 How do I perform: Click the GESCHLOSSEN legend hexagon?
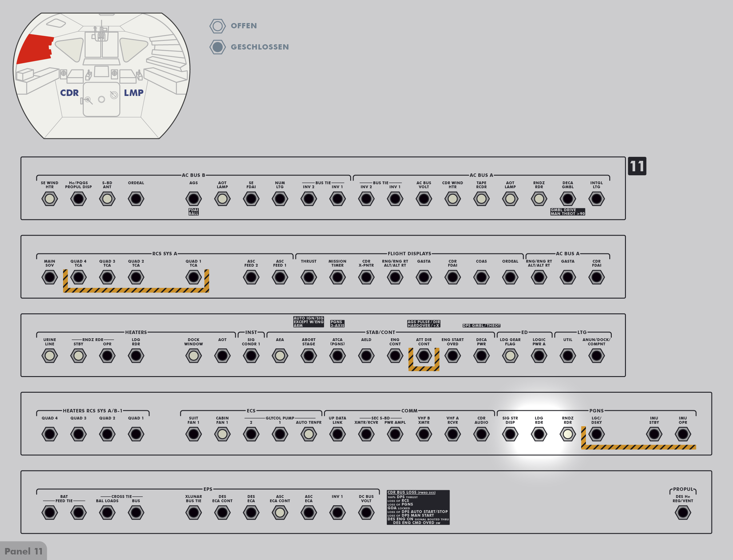(218, 47)
